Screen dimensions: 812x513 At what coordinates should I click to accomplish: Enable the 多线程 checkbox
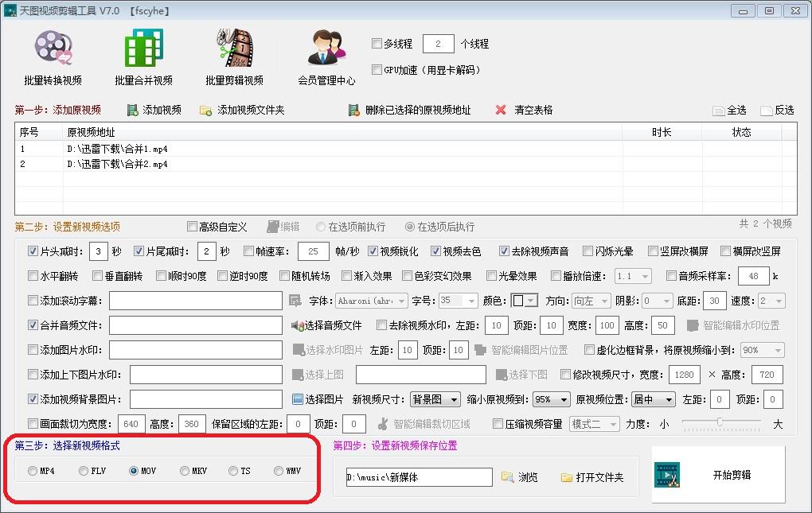coord(377,44)
